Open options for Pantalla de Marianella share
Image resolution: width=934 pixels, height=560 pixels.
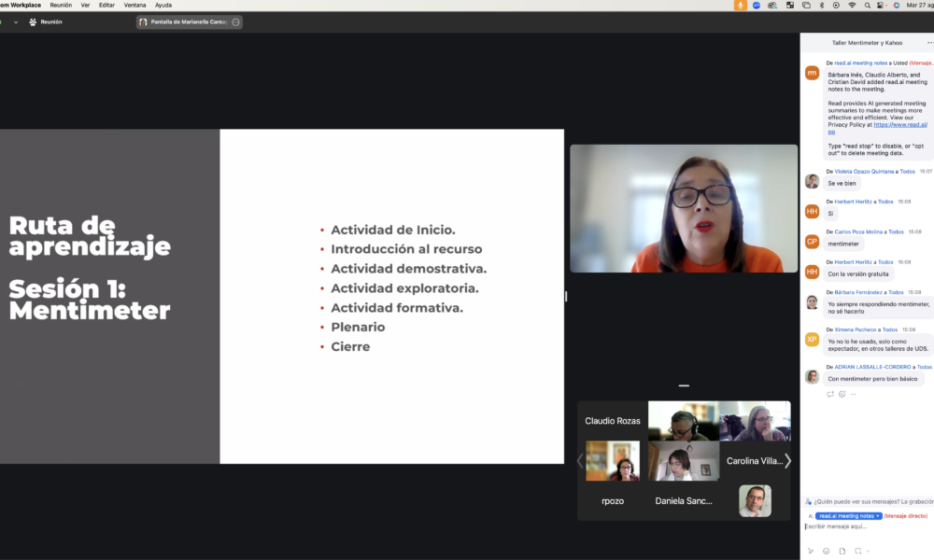(x=236, y=22)
